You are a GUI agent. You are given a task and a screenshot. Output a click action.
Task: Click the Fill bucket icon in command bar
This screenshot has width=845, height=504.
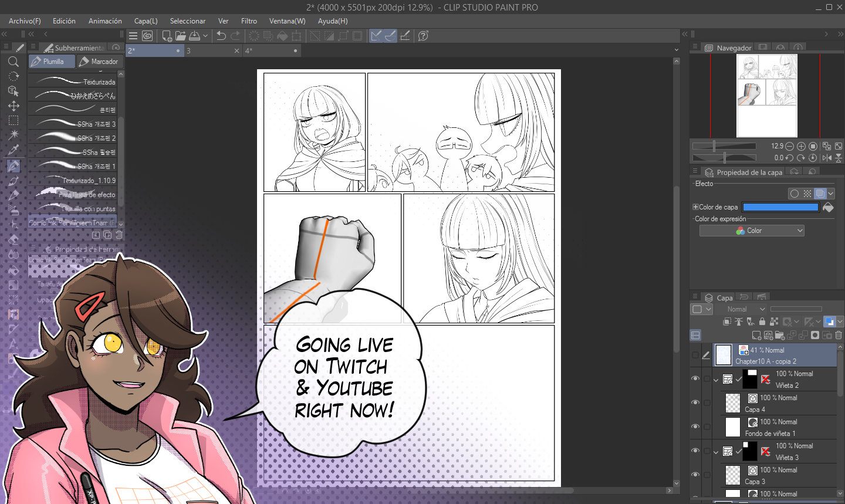click(x=282, y=36)
